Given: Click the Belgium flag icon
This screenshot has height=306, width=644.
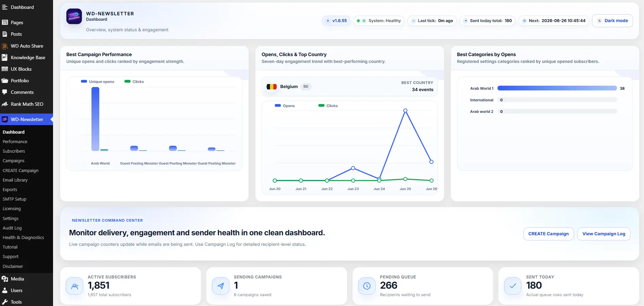Looking at the screenshot, I should coord(272,87).
